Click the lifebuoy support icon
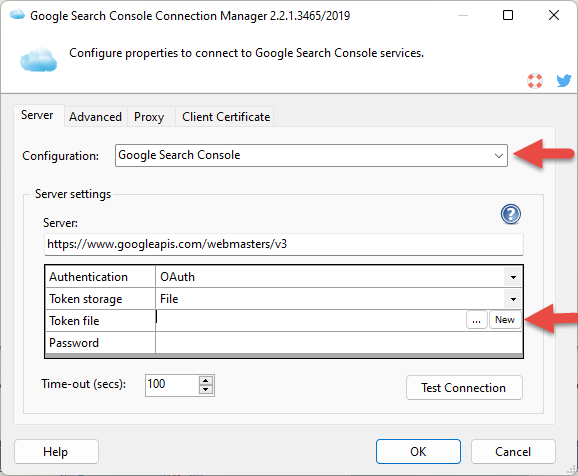 [535, 81]
